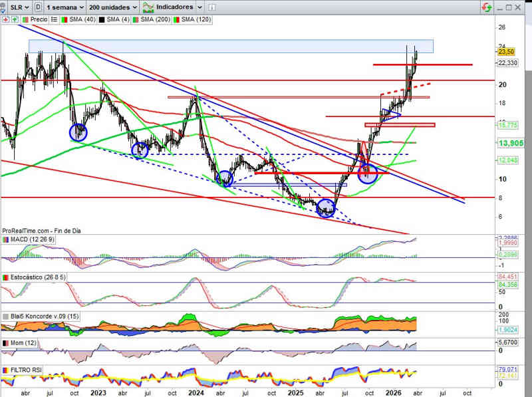Click the Estocástico indicator's colored icon
The image size is (532, 397).
click(x=6, y=277)
